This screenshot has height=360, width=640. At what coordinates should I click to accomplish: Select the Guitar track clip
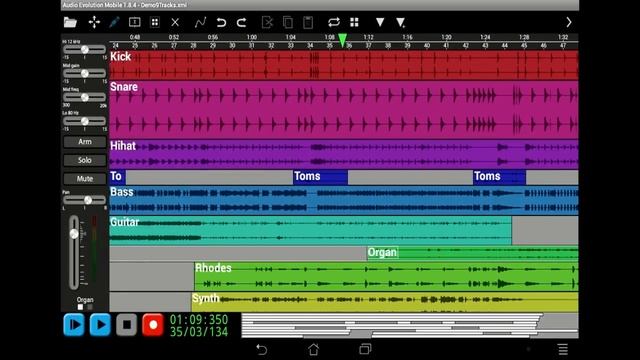pos(310,231)
